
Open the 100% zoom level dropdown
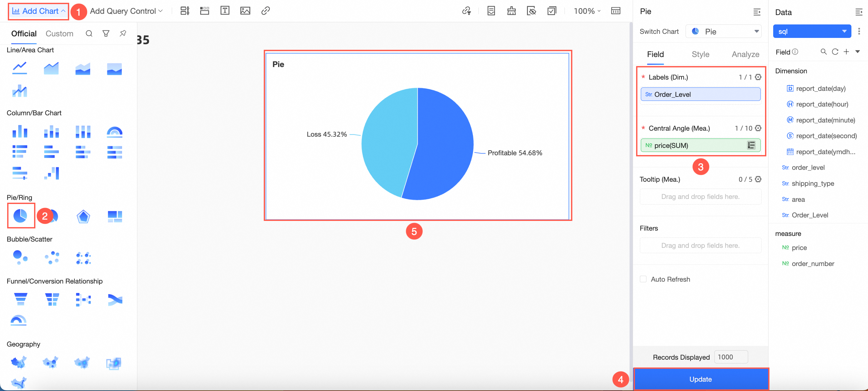[587, 11]
